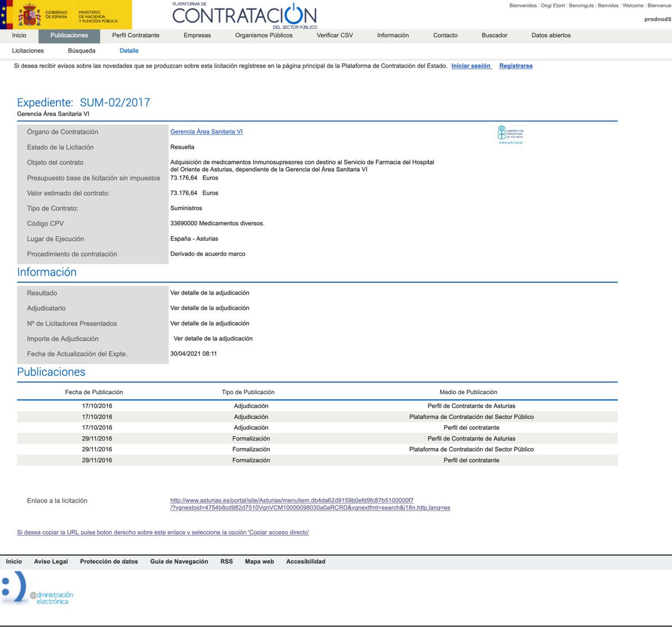Click the Gobierno del Principado de Asturias logo
Viewport: 672px width, 627px height.
click(x=510, y=135)
